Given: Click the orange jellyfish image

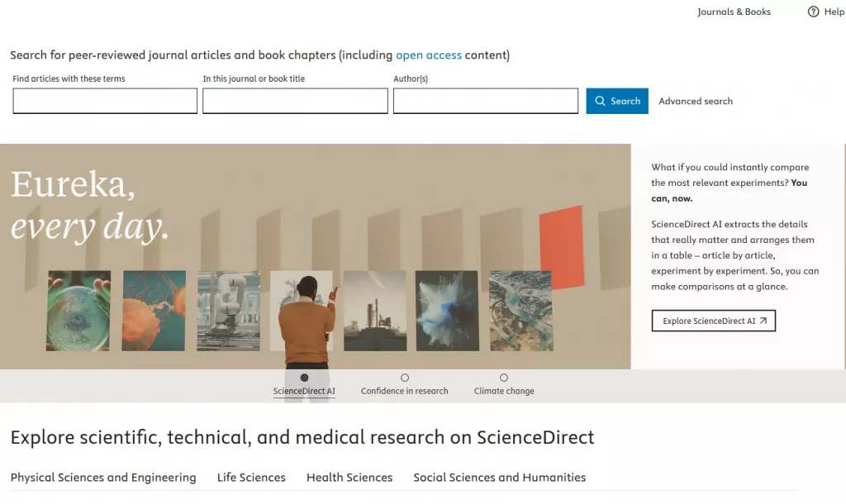Looking at the screenshot, I should click(154, 311).
